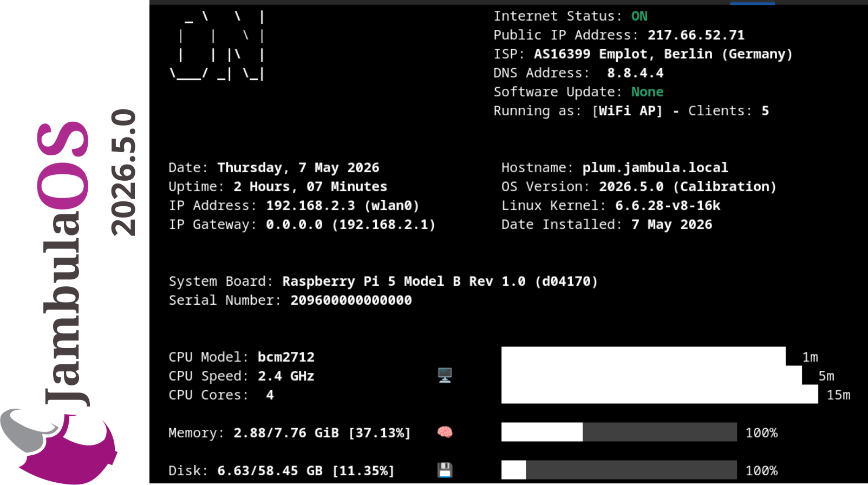Click the blue active tab indicator at top

coord(752,3)
